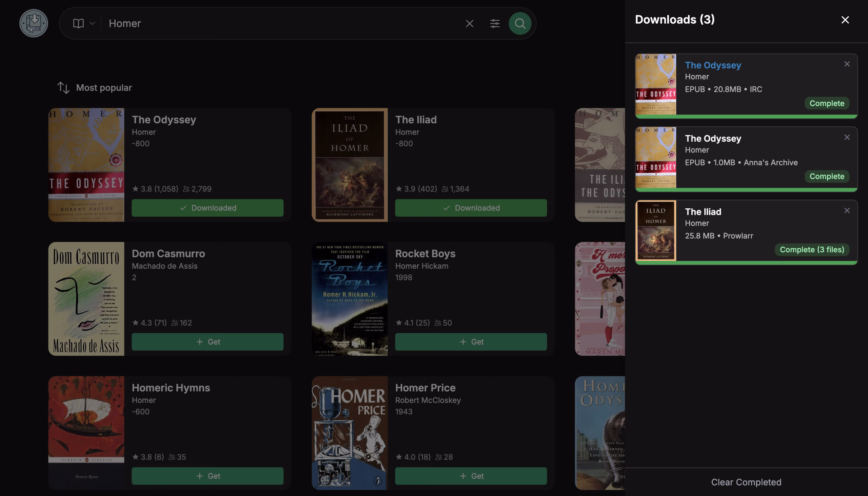Clear the Homer search text
The height and width of the screenshot is (496, 868).
(470, 23)
